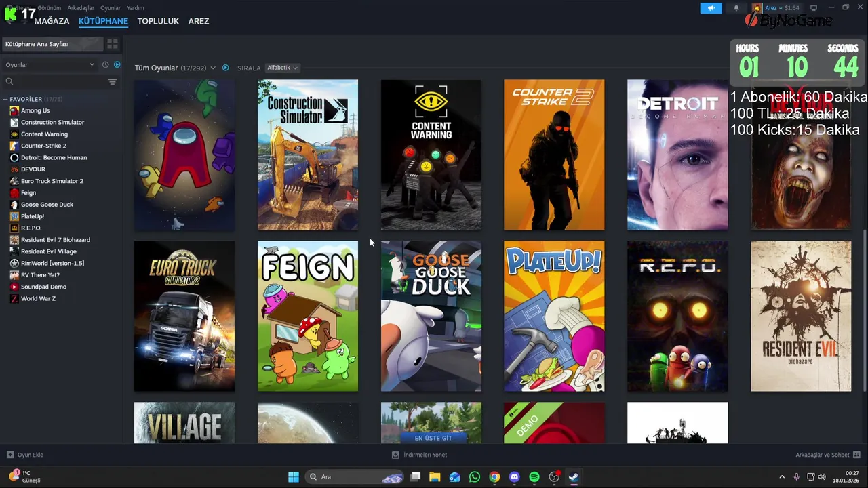Select Content Warning in sidebar list
The width and height of the screenshot is (868, 488).
(44, 134)
